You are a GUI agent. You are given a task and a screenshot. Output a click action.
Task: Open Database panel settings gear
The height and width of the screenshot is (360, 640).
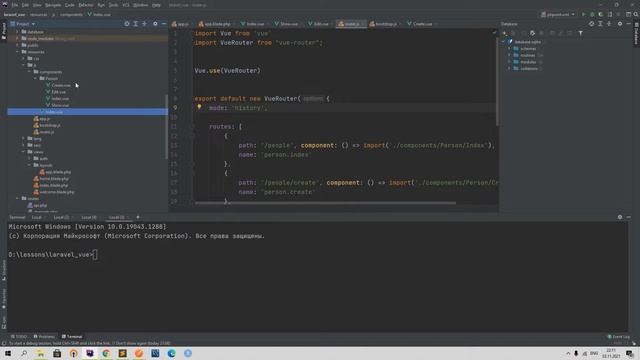[x=620, y=24]
